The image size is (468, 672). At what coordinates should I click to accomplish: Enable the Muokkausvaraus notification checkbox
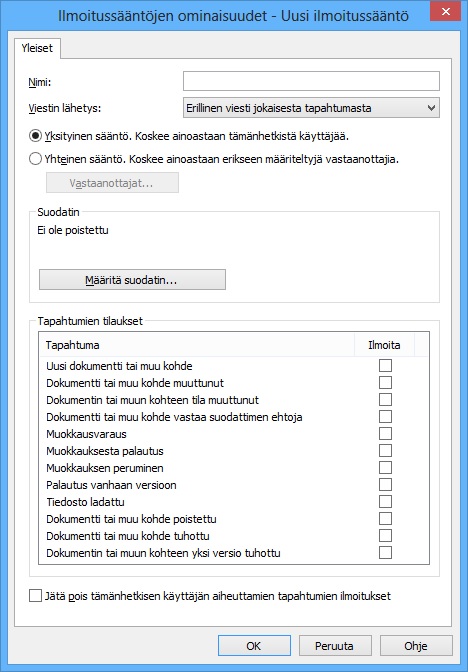[385, 434]
